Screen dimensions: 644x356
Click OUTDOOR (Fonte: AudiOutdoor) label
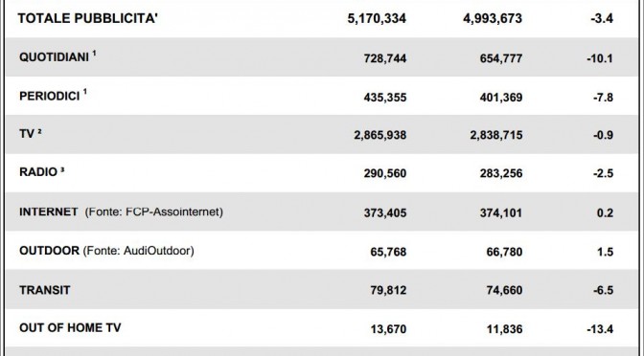106,250
